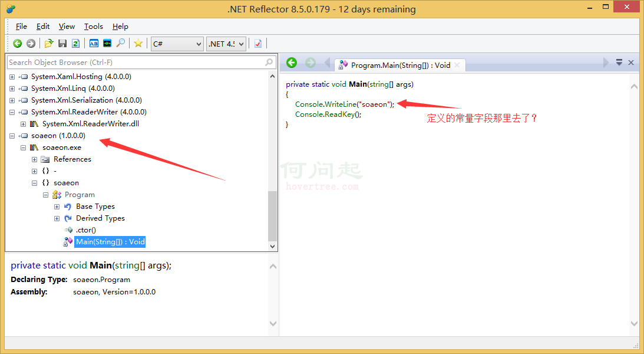This screenshot has width=644, height=354.
Task: Select System.Xml.ReaderWriter.dll item
Action: (90, 124)
